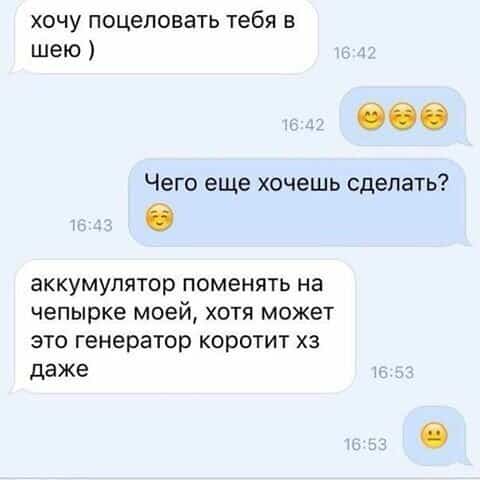This screenshot has width=480, height=480.
Task: Select the emoji under "Чего еще хочешь сделать?"
Action: coord(160,217)
